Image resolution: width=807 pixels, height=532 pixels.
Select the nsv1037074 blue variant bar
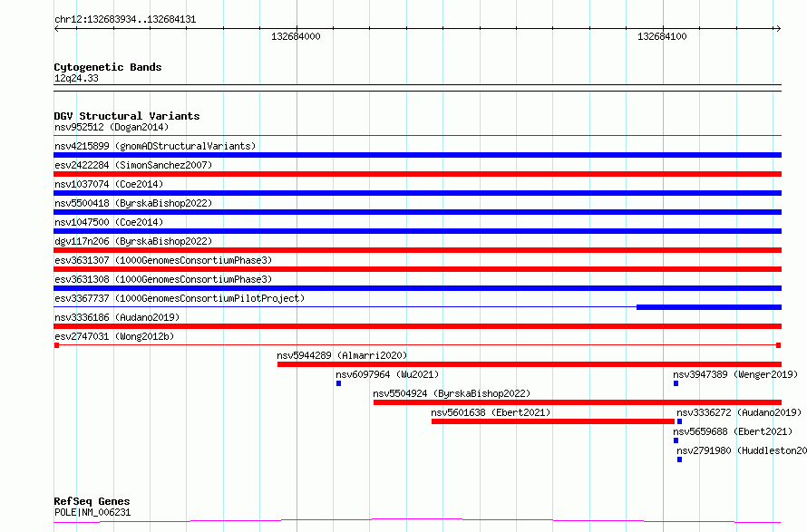[x=417, y=193]
